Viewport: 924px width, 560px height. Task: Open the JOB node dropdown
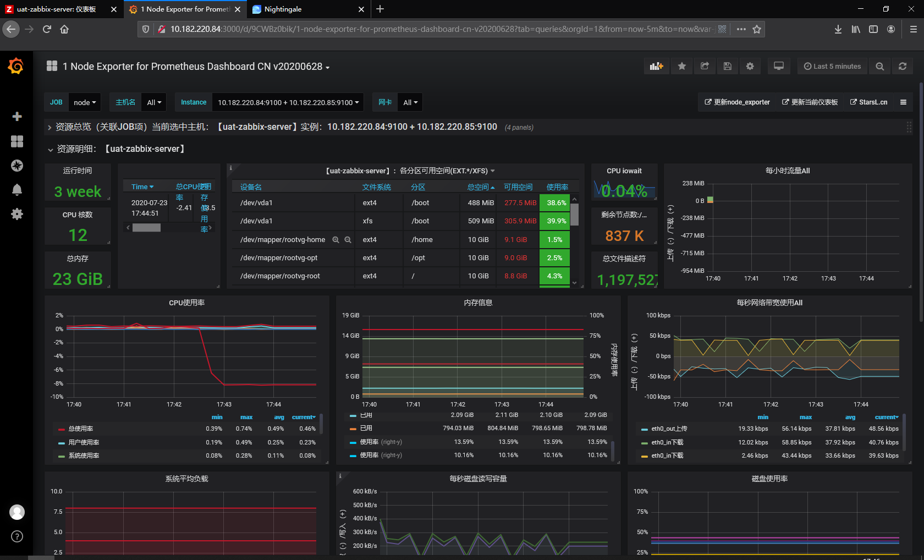pyautogui.click(x=85, y=102)
